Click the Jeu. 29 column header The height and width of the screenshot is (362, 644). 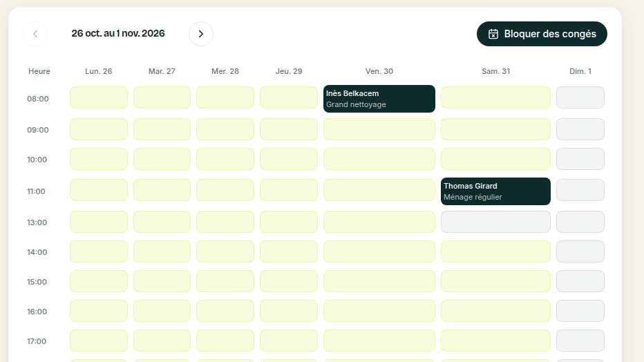coord(289,71)
